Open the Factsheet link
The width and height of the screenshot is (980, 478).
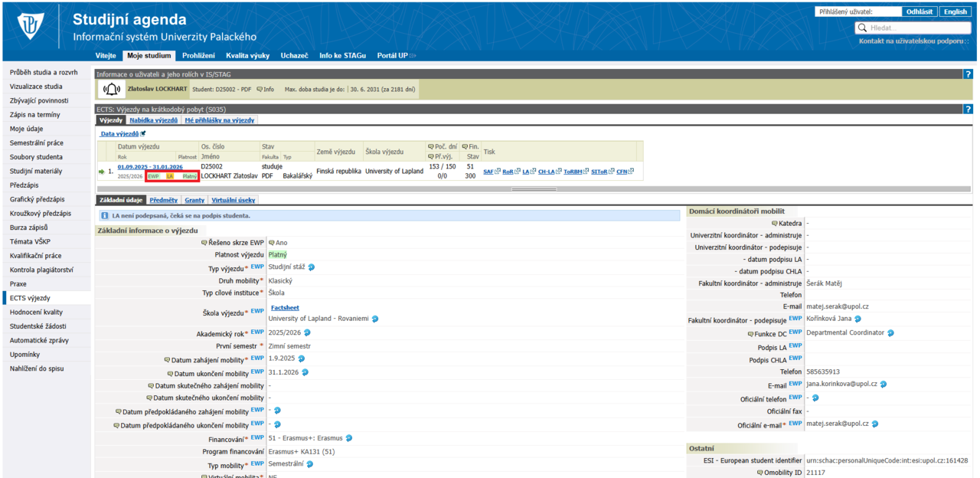click(285, 308)
